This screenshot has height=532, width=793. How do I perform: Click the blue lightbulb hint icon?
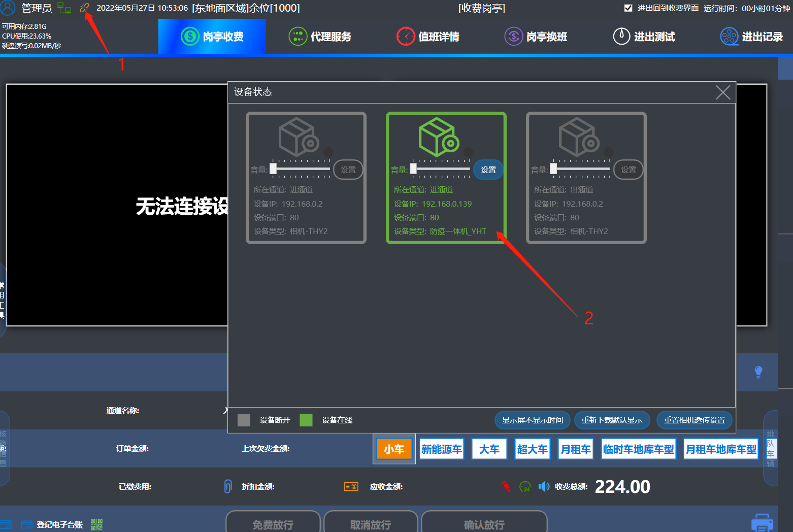coord(758,372)
